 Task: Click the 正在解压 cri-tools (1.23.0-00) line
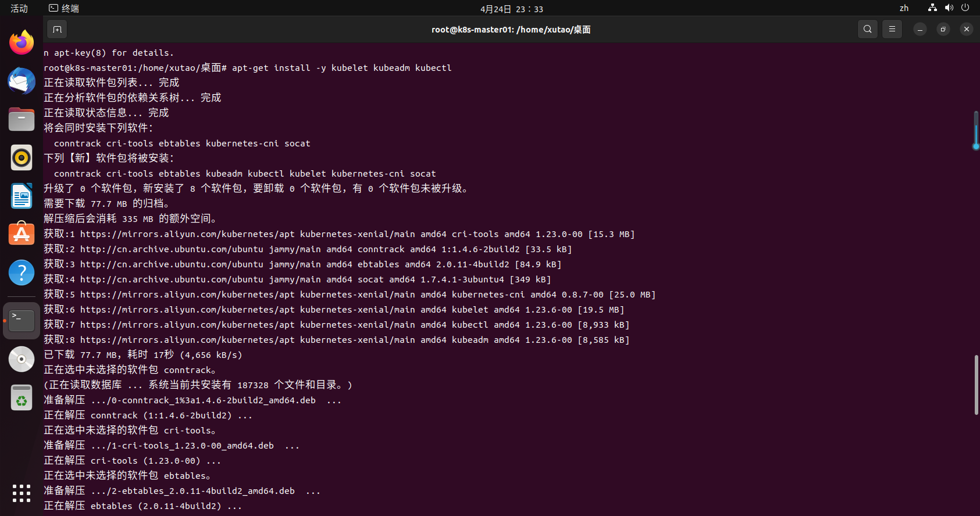pyautogui.click(x=133, y=461)
